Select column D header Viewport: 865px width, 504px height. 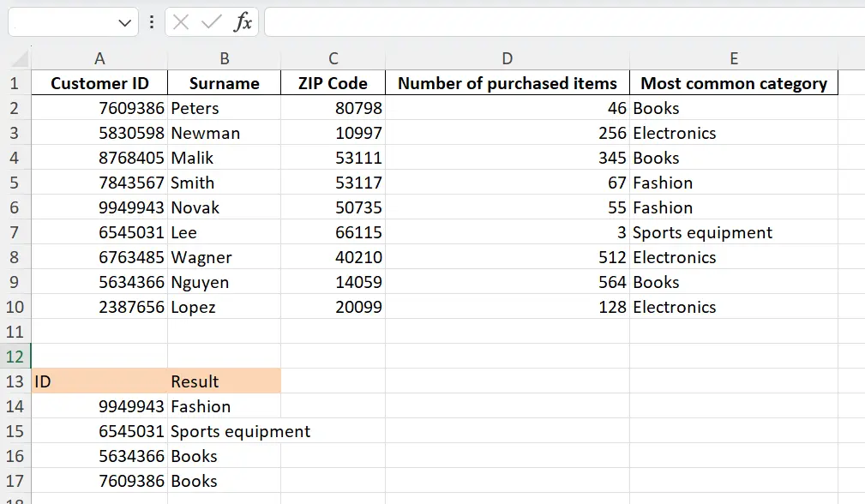[507, 58]
